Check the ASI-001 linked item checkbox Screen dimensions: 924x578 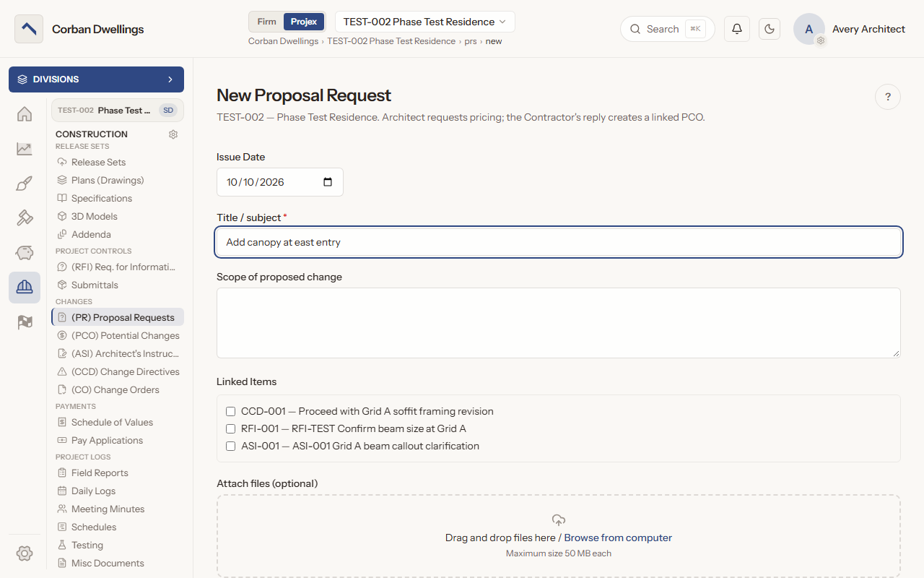(x=231, y=447)
